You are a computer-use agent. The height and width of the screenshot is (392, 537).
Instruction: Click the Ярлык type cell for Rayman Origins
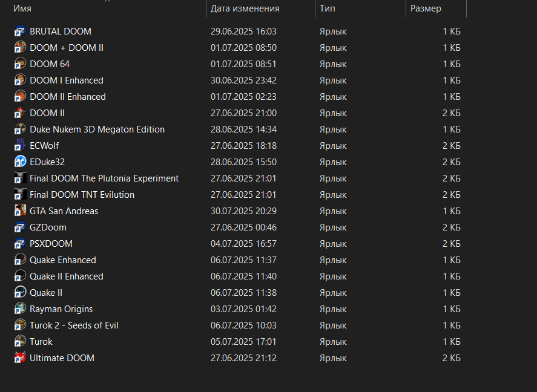coord(333,309)
